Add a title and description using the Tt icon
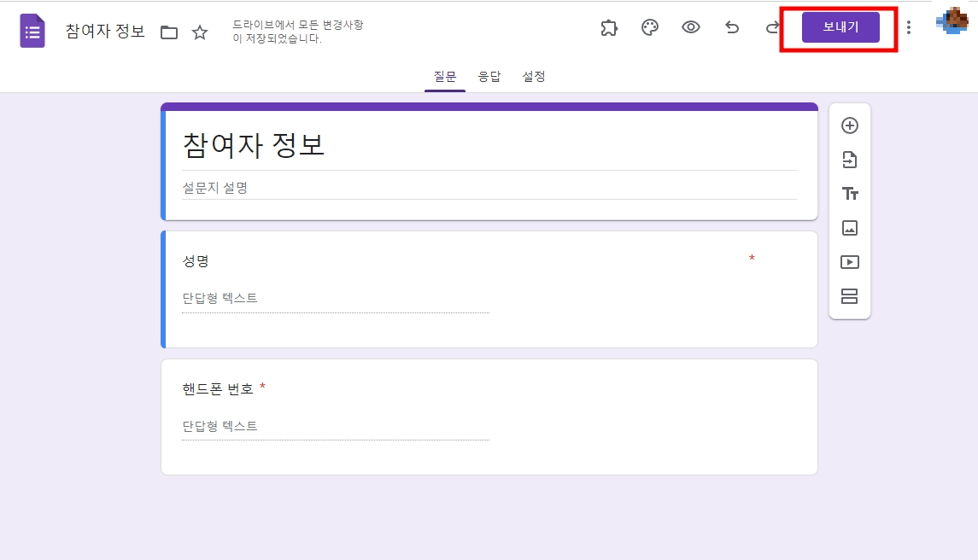The height and width of the screenshot is (560, 978). coord(850,194)
